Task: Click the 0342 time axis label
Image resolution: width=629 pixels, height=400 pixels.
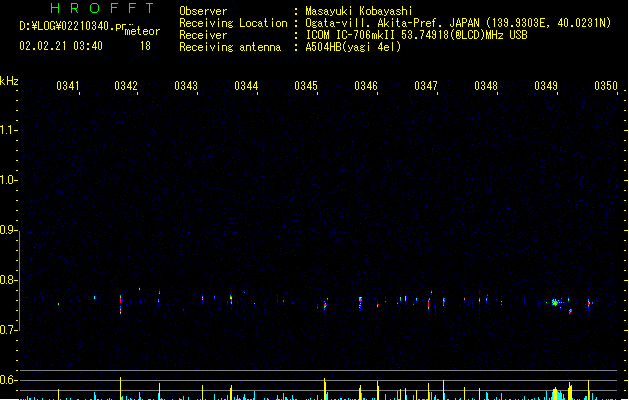Action: click(x=126, y=86)
